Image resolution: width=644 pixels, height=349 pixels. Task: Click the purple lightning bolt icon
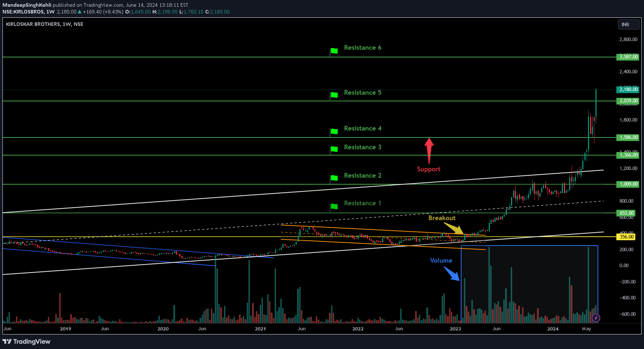[596, 318]
